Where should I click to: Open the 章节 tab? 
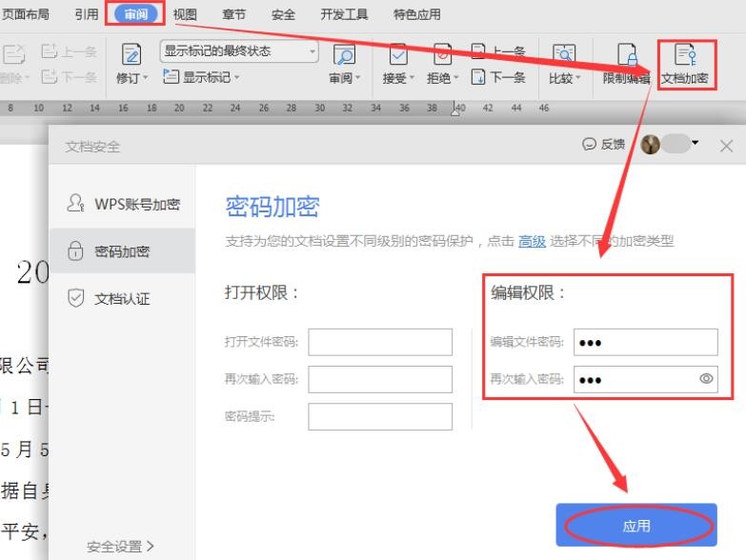point(234,14)
